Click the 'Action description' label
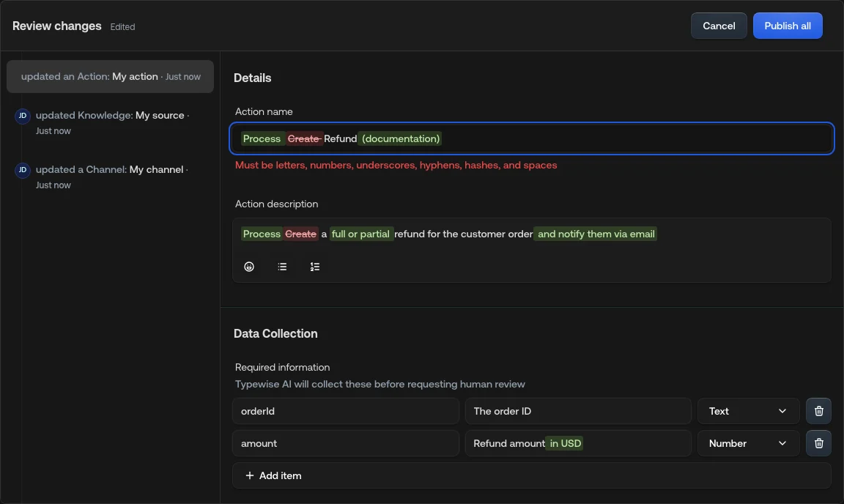This screenshot has height=504, width=844. (277, 204)
